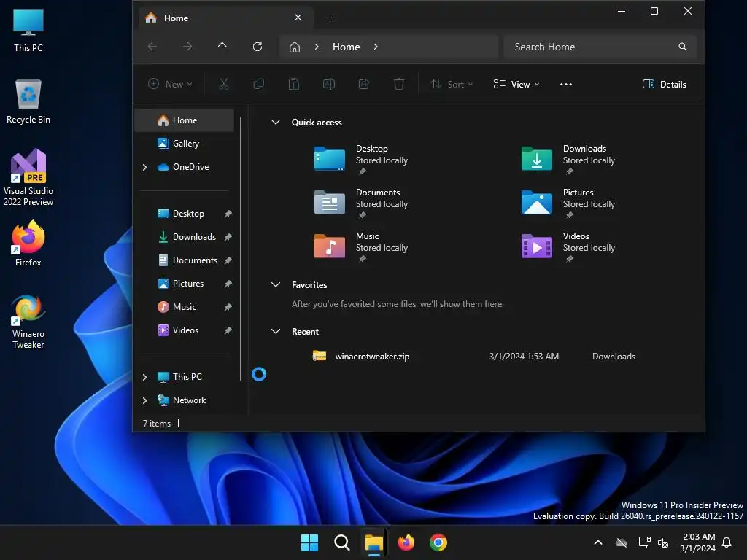Collapse the Recent section

pyautogui.click(x=275, y=332)
